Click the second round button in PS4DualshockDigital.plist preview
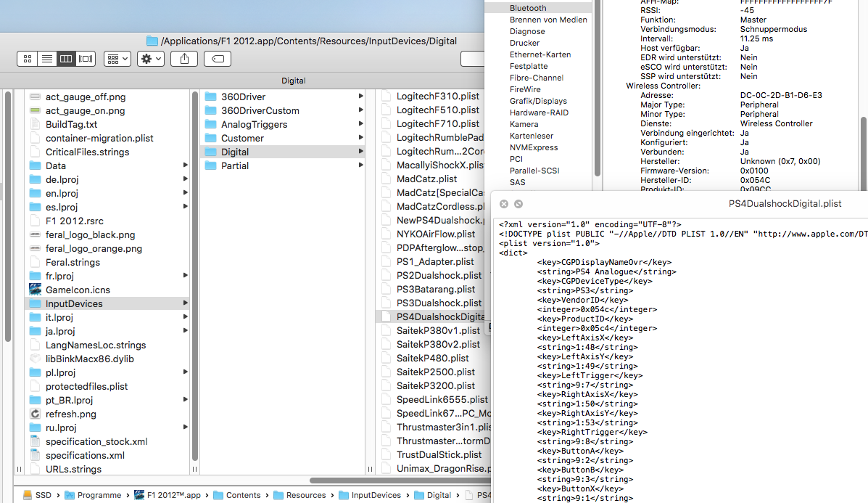868x503 pixels. click(518, 204)
